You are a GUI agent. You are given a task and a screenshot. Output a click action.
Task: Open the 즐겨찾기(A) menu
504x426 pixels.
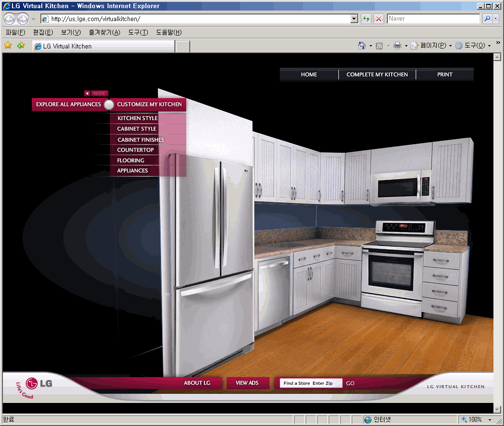point(105,32)
